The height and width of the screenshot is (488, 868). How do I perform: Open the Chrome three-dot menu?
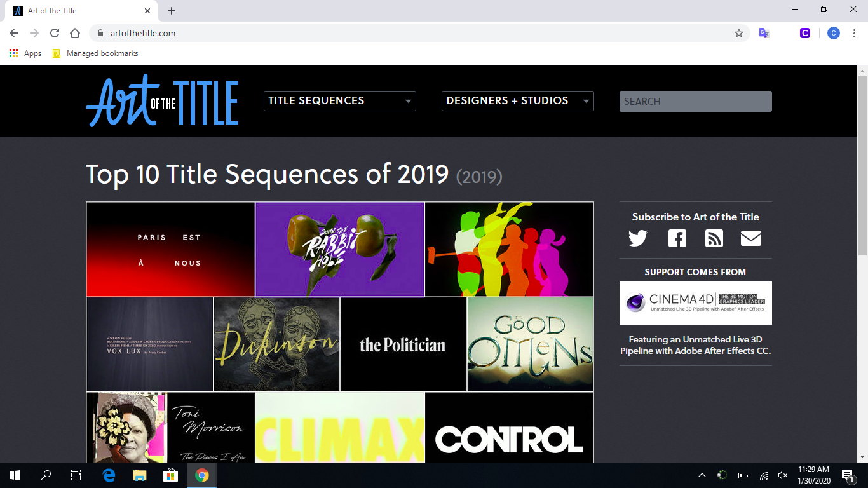coord(855,33)
